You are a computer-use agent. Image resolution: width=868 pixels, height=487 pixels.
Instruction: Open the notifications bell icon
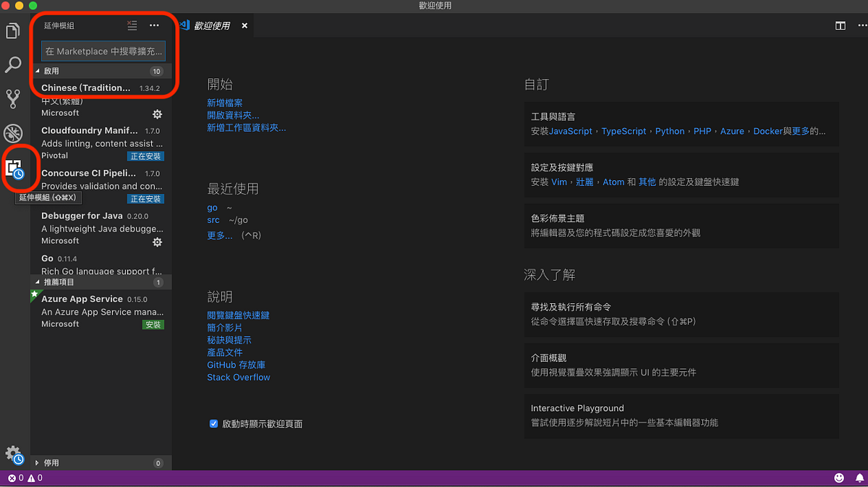point(859,478)
